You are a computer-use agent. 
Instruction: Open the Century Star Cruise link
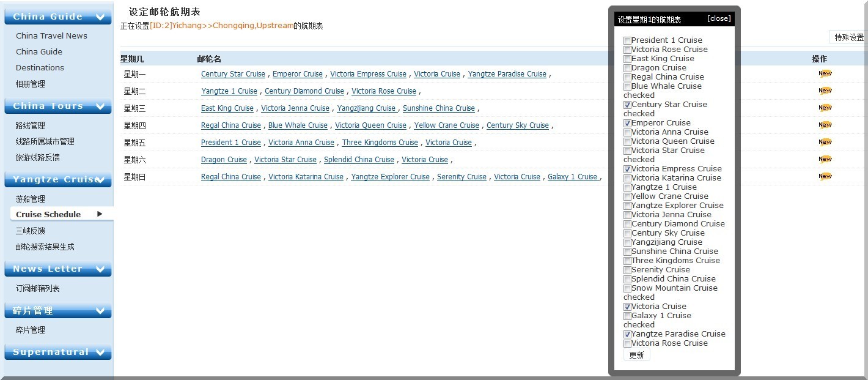[x=233, y=74]
